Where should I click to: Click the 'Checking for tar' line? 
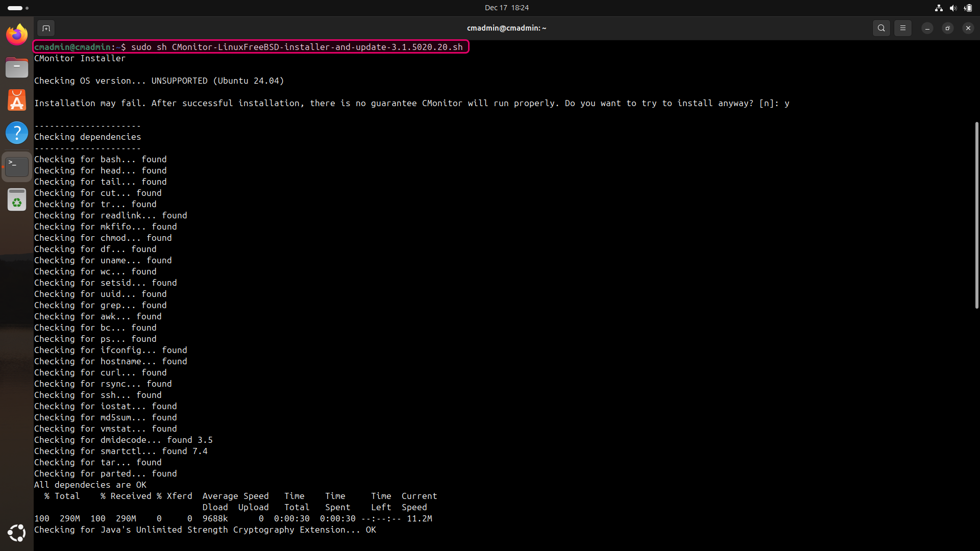97,462
